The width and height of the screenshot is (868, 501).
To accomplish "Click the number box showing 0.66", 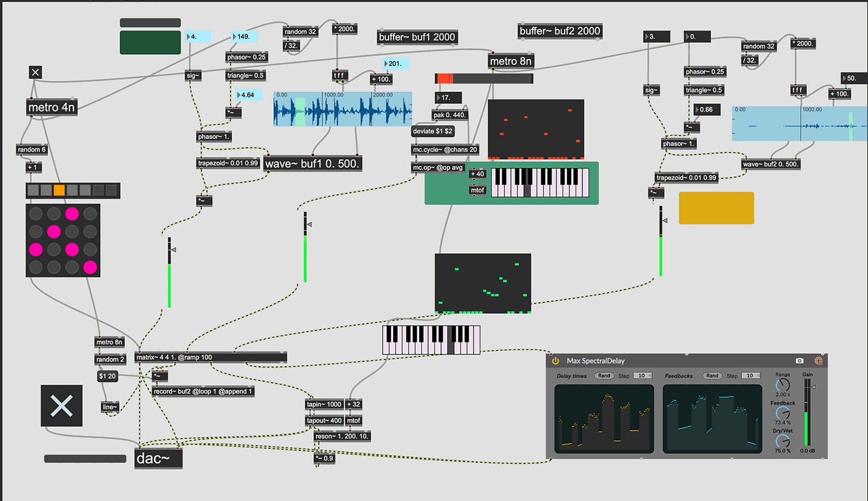I will click(x=707, y=110).
